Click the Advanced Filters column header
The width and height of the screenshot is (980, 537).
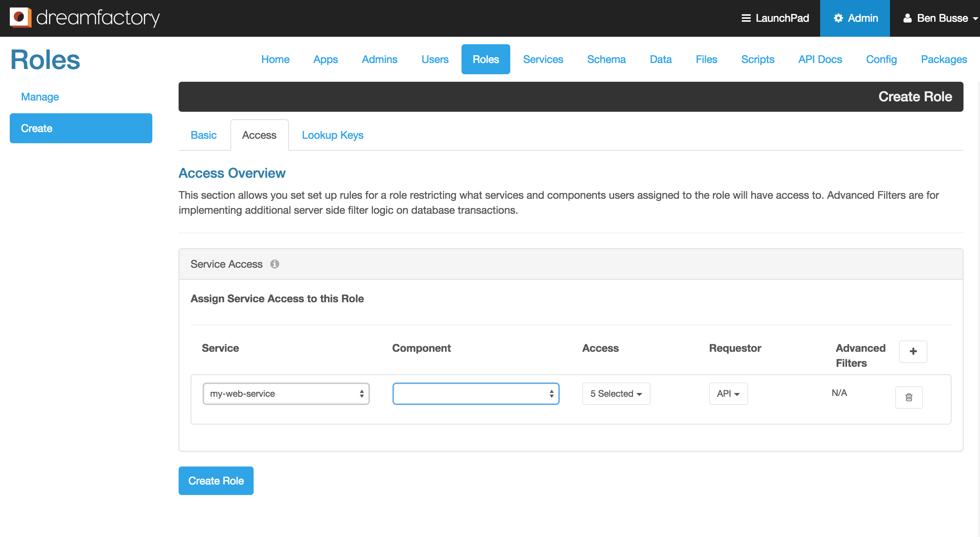pyautogui.click(x=861, y=355)
